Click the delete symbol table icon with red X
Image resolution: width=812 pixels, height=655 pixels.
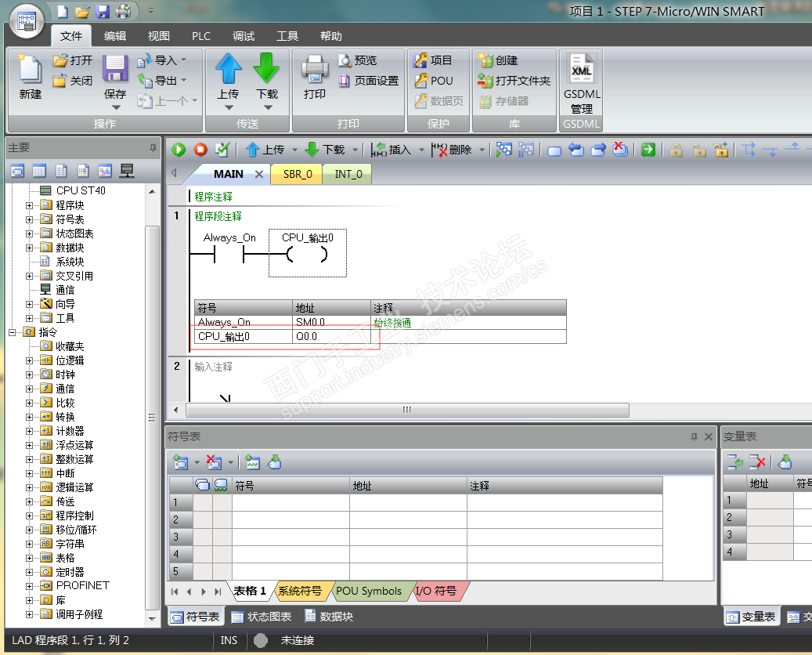click(x=213, y=462)
